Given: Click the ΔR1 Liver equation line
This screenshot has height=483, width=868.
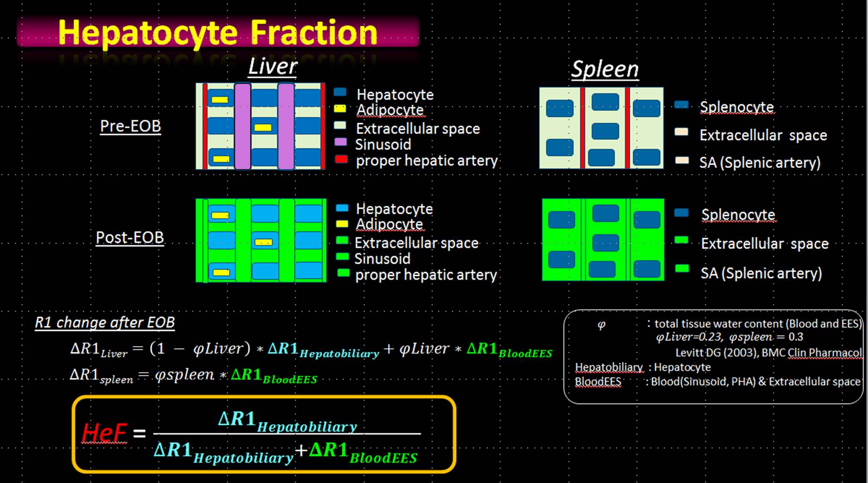Looking at the screenshot, I should coord(310,349).
